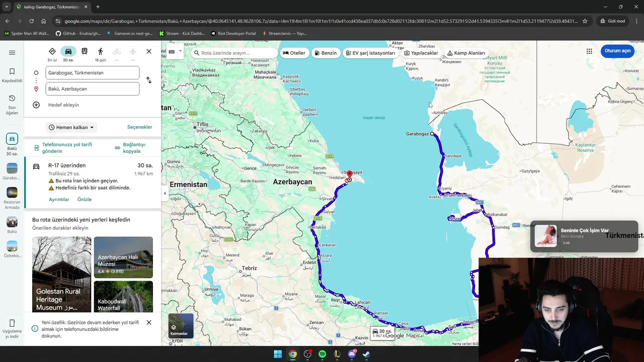Open StreamJarvis bookmark
Image resolution: width=644 pixels, height=362 pixels.
(x=284, y=34)
